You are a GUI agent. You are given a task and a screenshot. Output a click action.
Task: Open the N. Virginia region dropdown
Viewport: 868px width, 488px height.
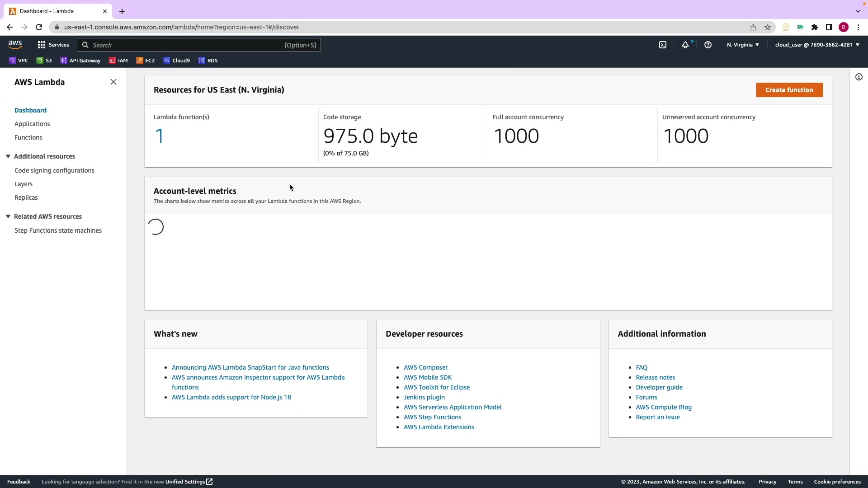point(743,45)
